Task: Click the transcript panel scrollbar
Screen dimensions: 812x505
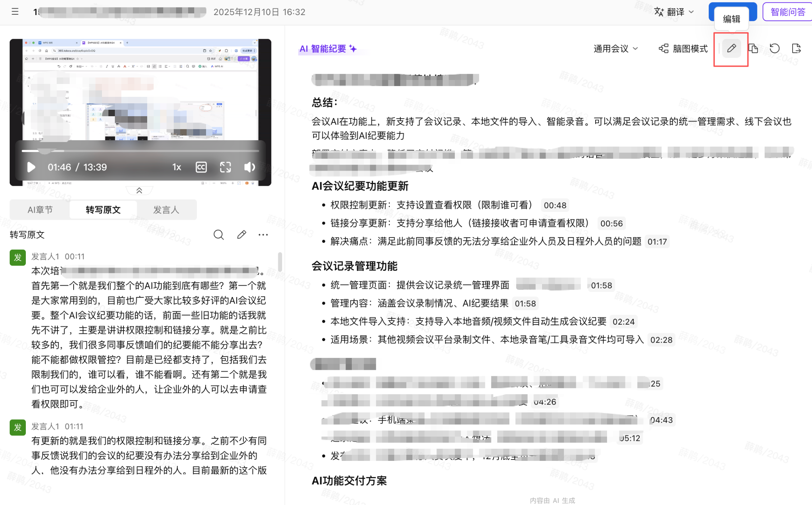Action: (280, 262)
